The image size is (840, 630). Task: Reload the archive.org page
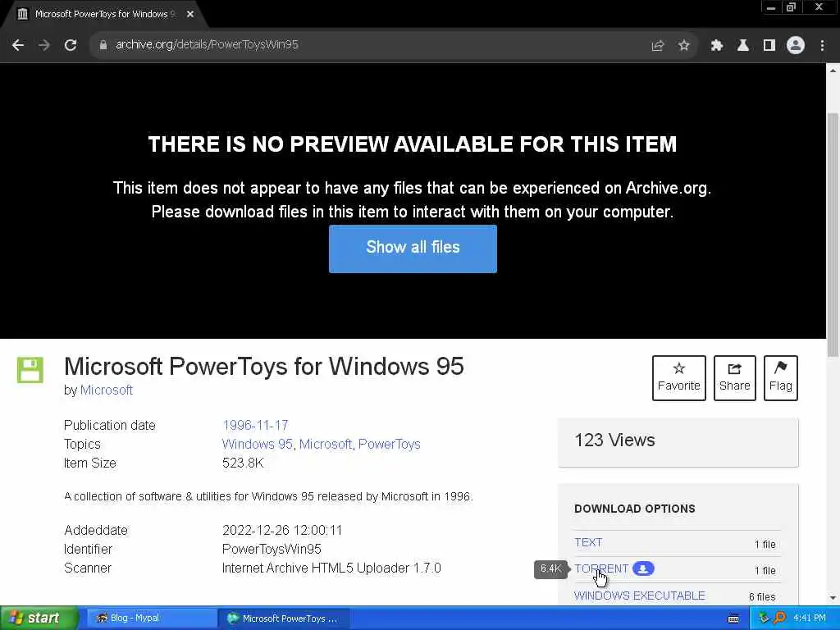[71, 46]
